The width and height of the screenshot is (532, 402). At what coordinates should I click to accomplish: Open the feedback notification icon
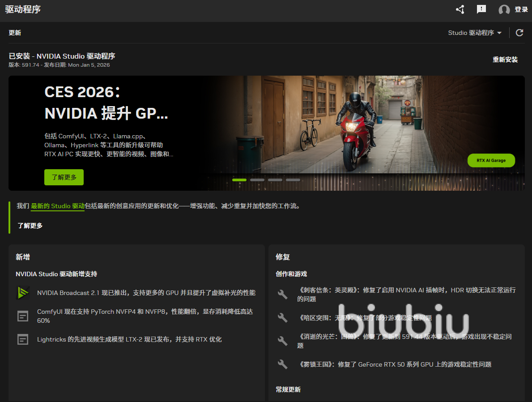[x=481, y=9]
